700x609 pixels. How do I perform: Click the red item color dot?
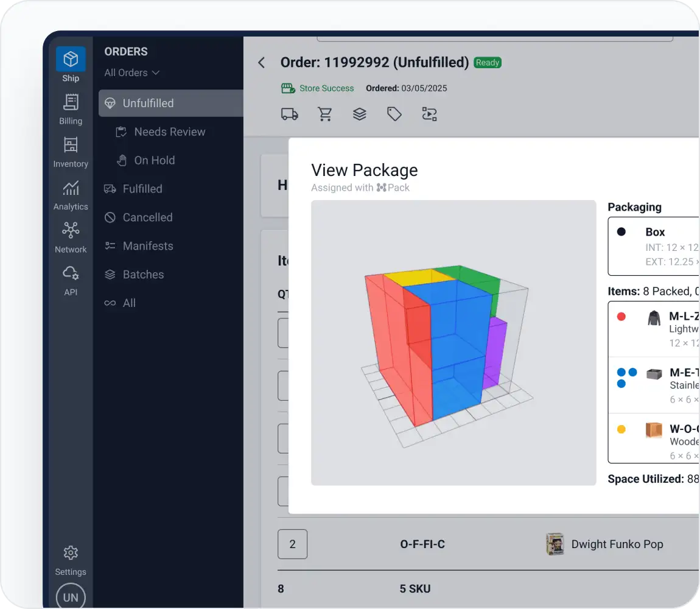pos(621,317)
